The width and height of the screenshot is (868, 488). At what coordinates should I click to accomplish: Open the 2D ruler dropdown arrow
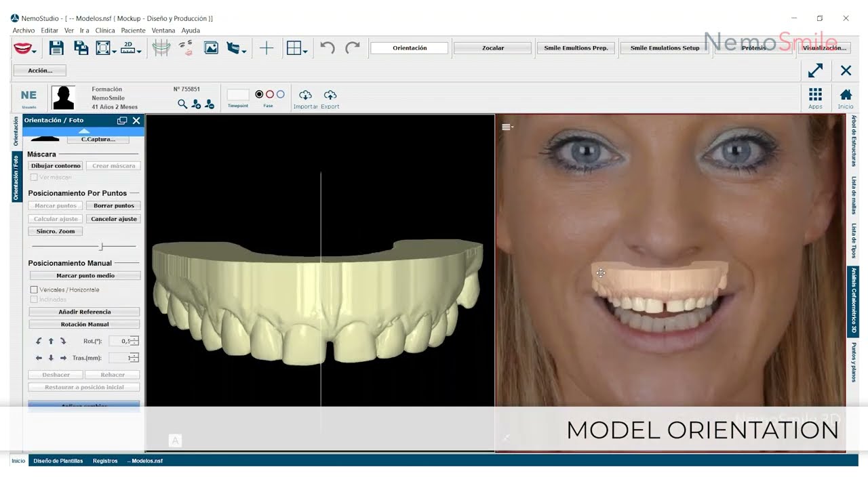tap(139, 52)
